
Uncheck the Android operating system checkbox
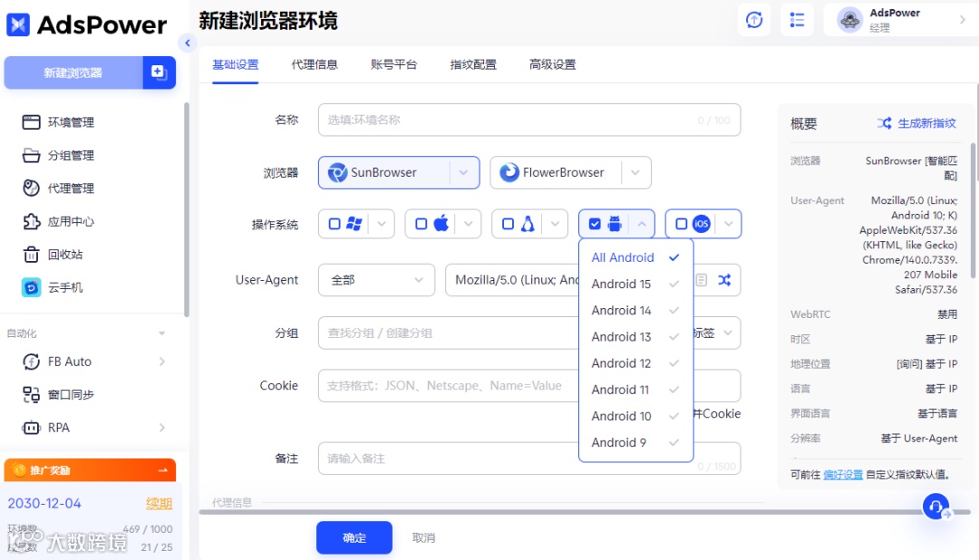[x=595, y=224]
